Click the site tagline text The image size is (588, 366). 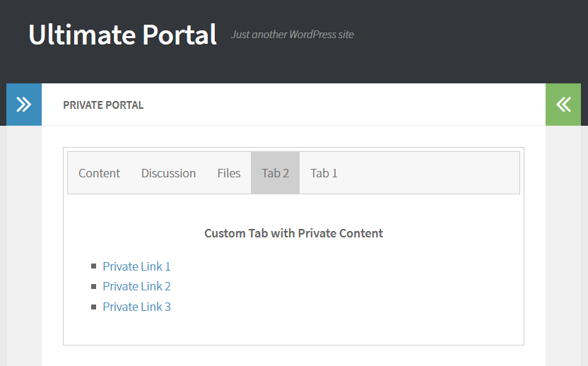pyautogui.click(x=293, y=35)
